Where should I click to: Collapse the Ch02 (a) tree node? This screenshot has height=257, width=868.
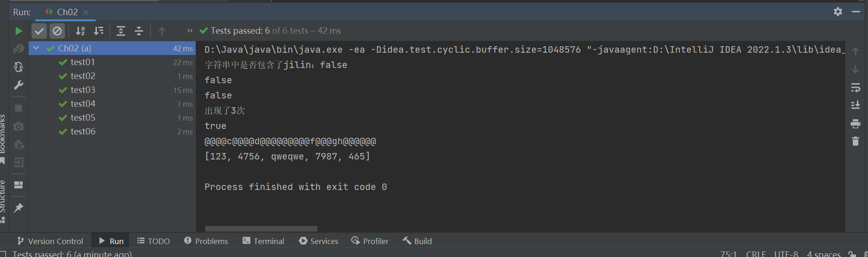tap(36, 48)
